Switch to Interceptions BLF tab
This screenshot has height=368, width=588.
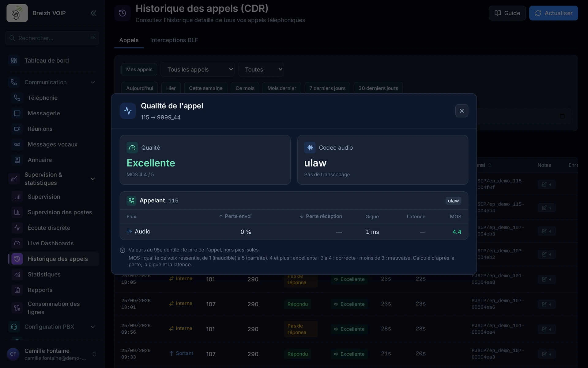coord(174,40)
